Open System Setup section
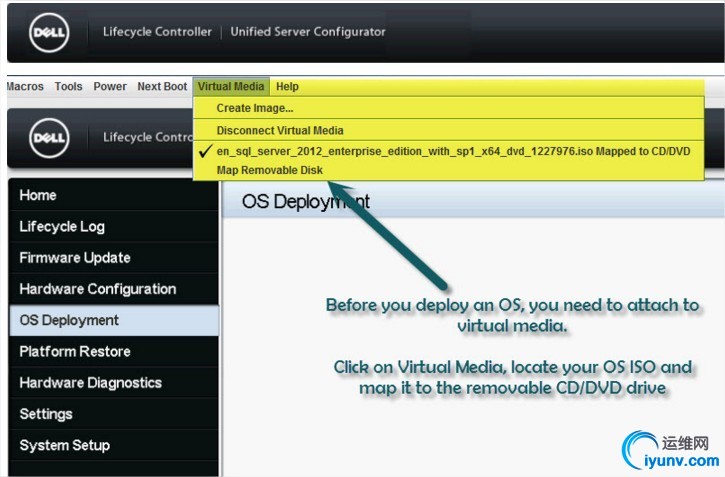Viewport: 725px width, 477px height. [113, 445]
